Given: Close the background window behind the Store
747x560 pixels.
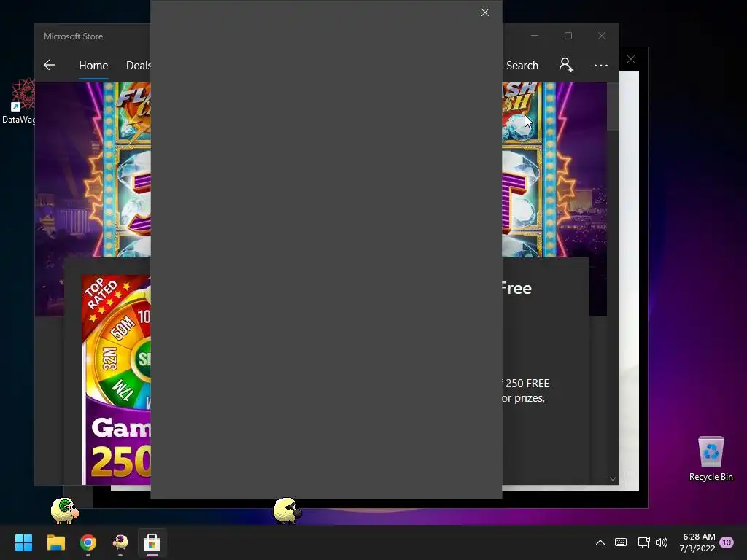Looking at the screenshot, I should point(631,60).
